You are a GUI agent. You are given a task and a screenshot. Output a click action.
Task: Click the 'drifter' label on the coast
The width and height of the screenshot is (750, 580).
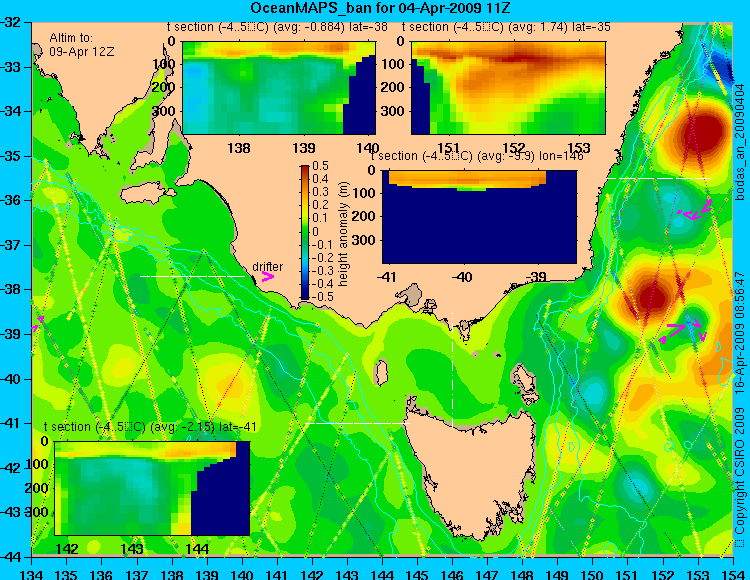tap(267, 266)
